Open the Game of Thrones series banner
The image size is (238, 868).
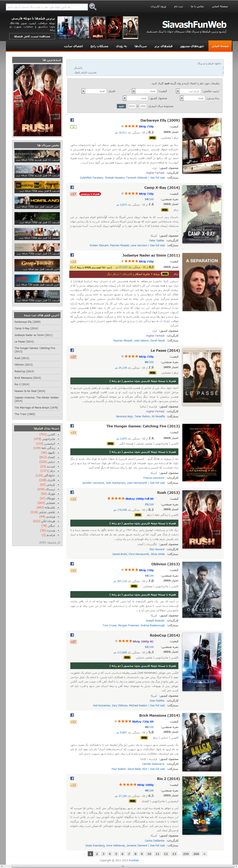tap(37, 265)
